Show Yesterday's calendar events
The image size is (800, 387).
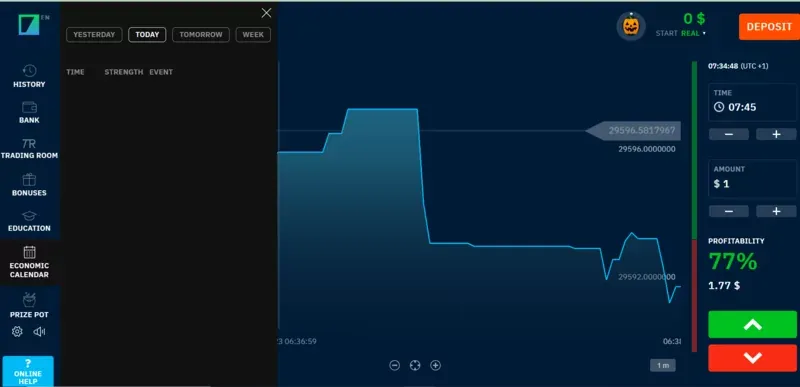click(x=94, y=35)
